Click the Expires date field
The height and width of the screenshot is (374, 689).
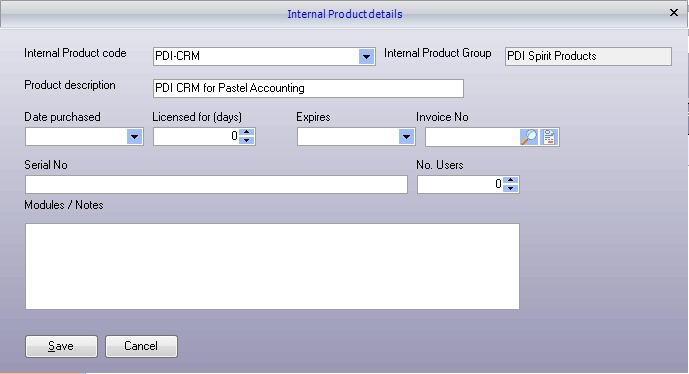click(x=348, y=137)
